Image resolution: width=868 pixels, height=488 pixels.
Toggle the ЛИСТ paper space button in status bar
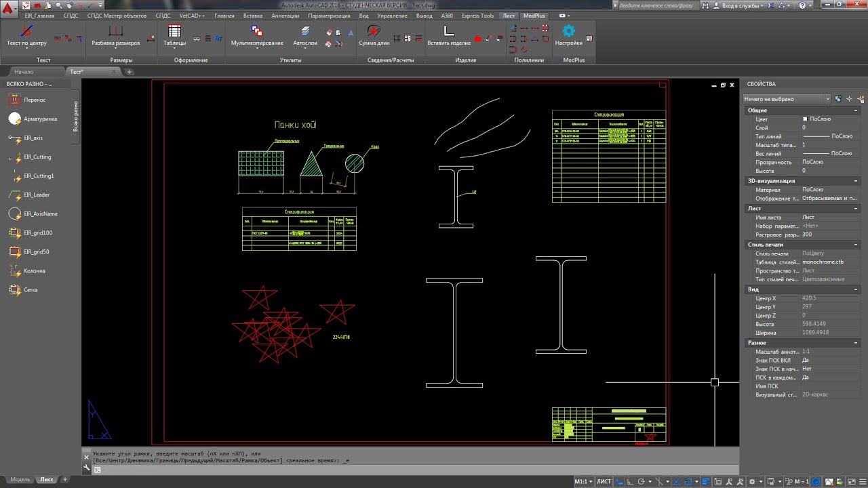pyautogui.click(x=603, y=481)
